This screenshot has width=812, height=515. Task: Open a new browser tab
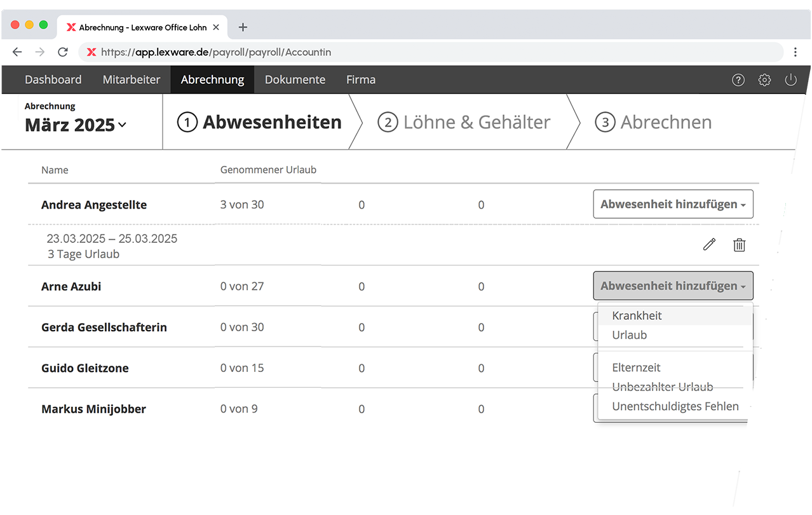point(243,27)
